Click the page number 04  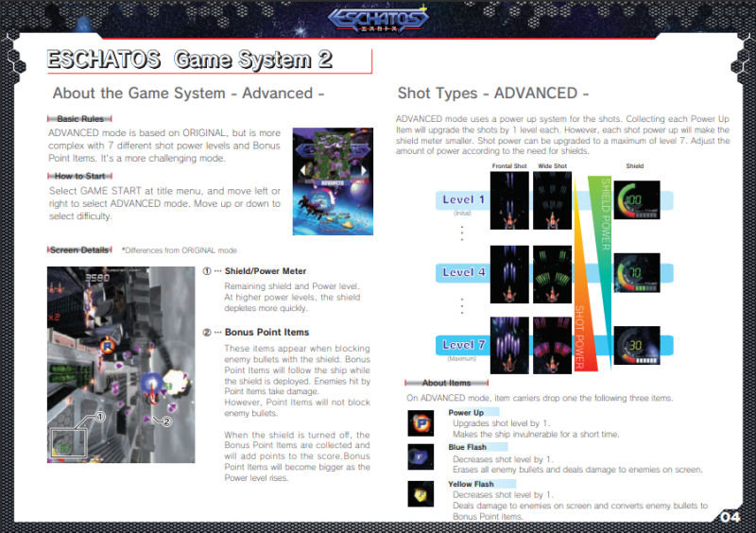tap(730, 517)
